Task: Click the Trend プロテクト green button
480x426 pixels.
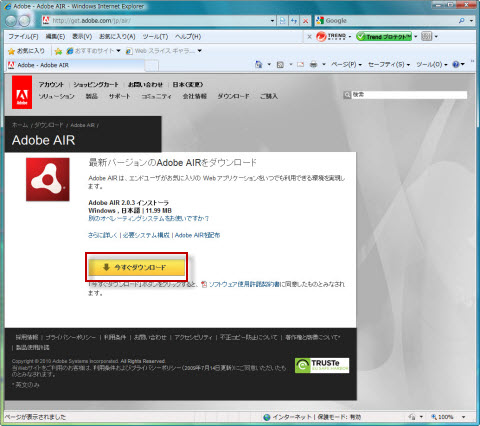Action: pyautogui.click(x=384, y=36)
